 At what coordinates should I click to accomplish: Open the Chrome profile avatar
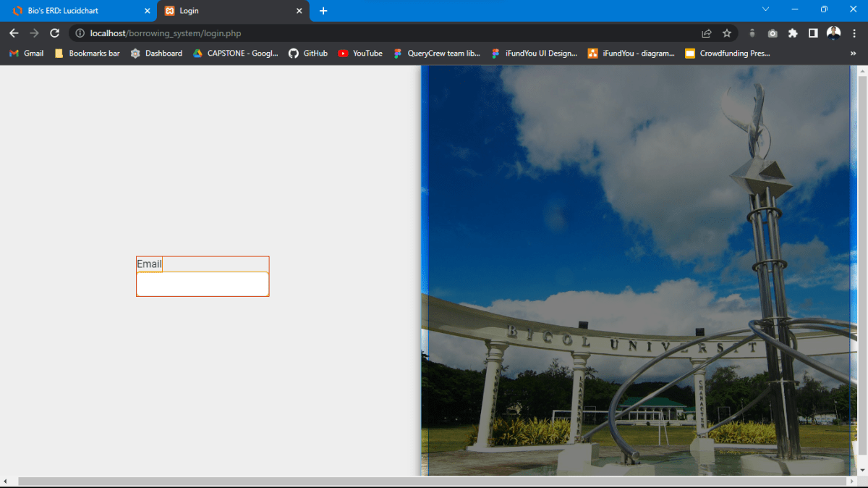pyautogui.click(x=834, y=33)
